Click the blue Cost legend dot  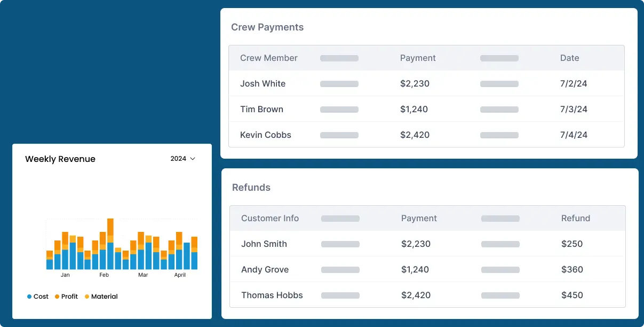tap(29, 297)
